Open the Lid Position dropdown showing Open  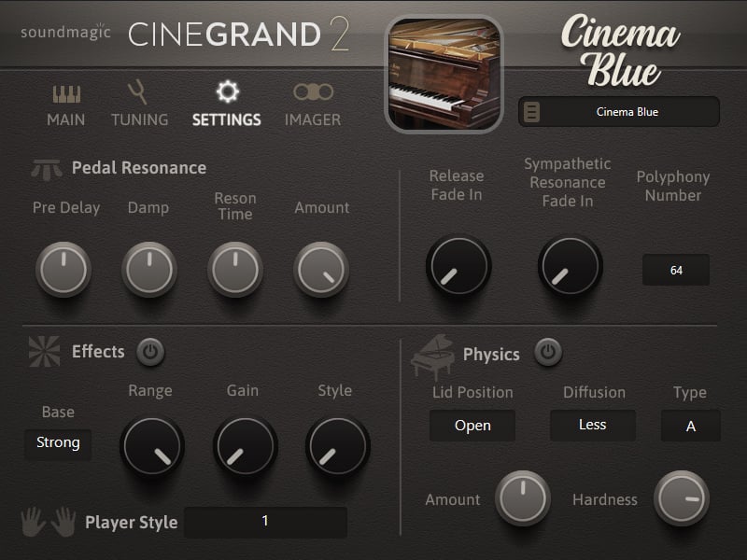(472, 426)
